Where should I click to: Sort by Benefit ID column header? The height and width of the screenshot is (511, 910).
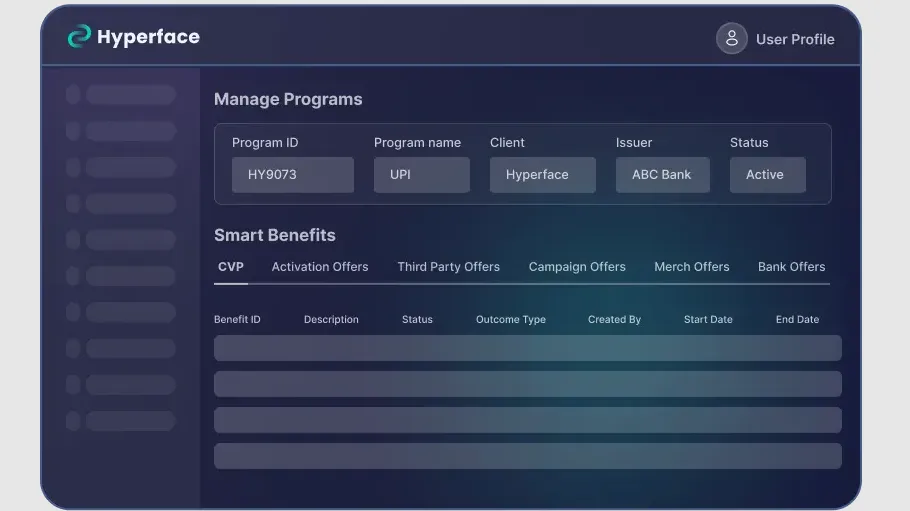(x=237, y=320)
